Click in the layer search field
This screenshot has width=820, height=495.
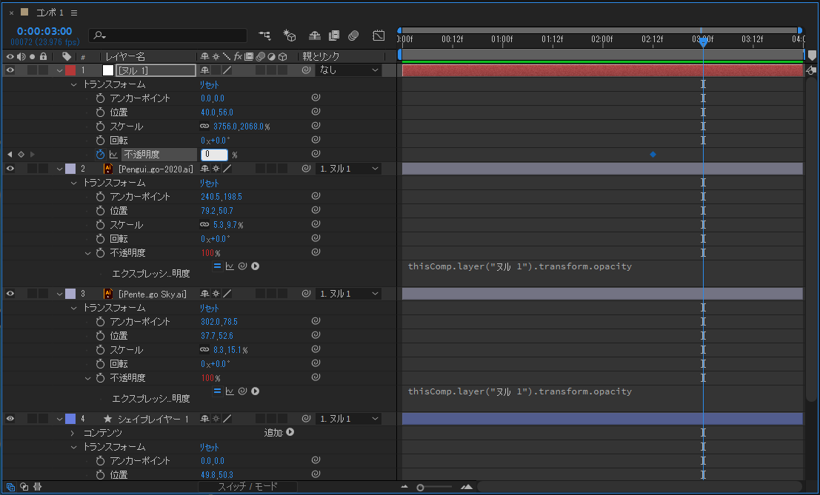pos(167,36)
